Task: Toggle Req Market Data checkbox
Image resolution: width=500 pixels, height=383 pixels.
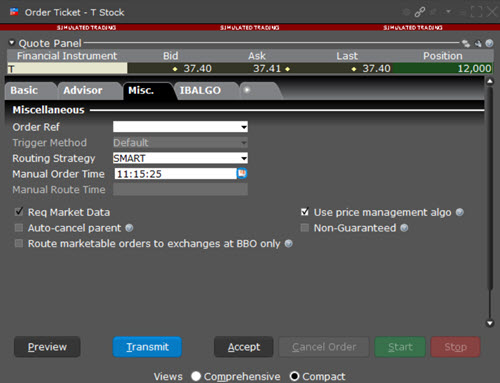Action: 19,212
